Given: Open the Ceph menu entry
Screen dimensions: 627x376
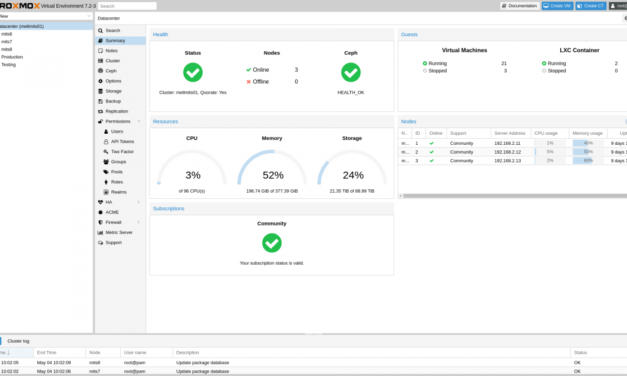Looking at the screenshot, I should coord(120,71).
